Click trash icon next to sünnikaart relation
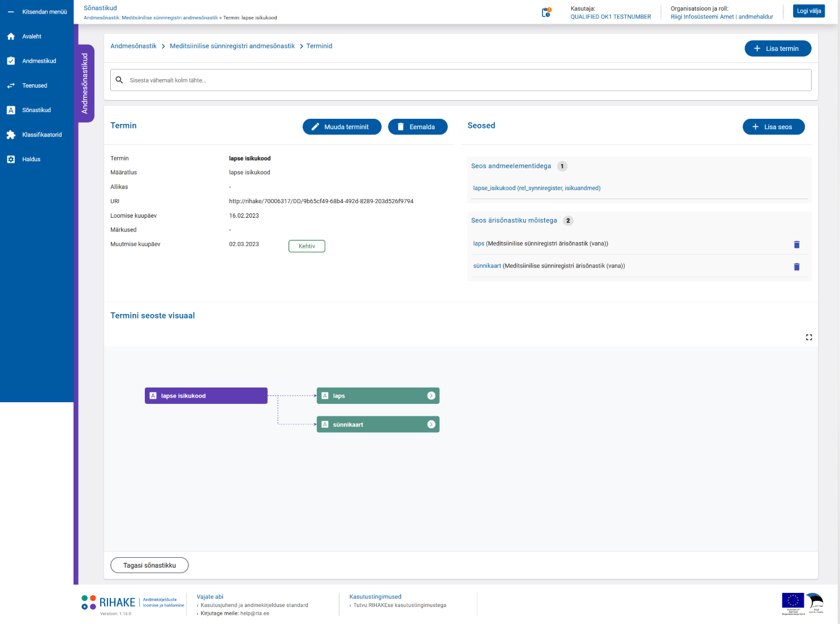840x624 pixels. pos(796,266)
